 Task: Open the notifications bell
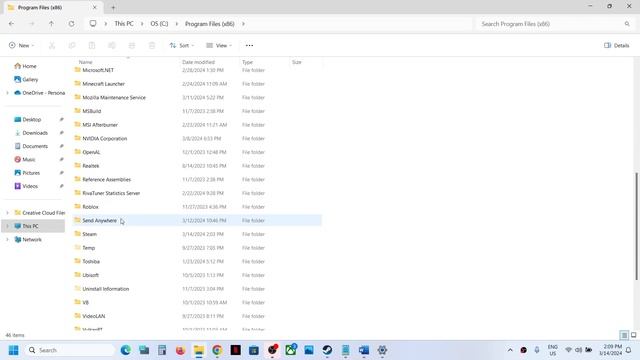[629, 350]
